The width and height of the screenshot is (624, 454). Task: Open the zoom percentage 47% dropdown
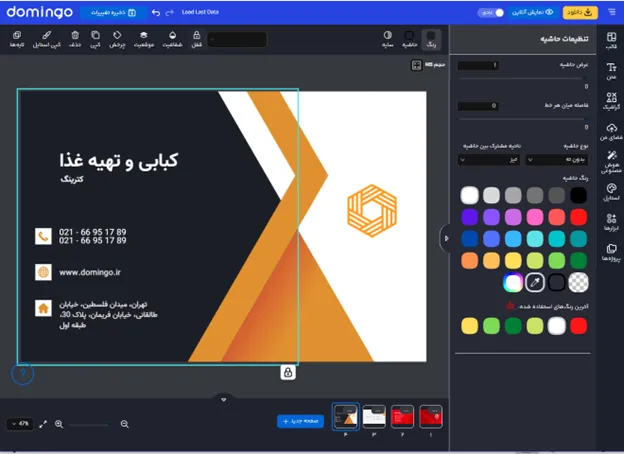pos(19,424)
